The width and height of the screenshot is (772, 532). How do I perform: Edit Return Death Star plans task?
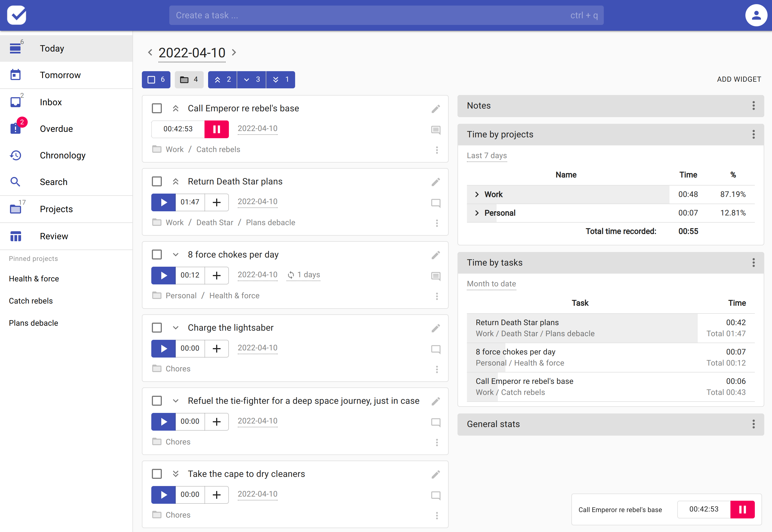[x=436, y=182]
